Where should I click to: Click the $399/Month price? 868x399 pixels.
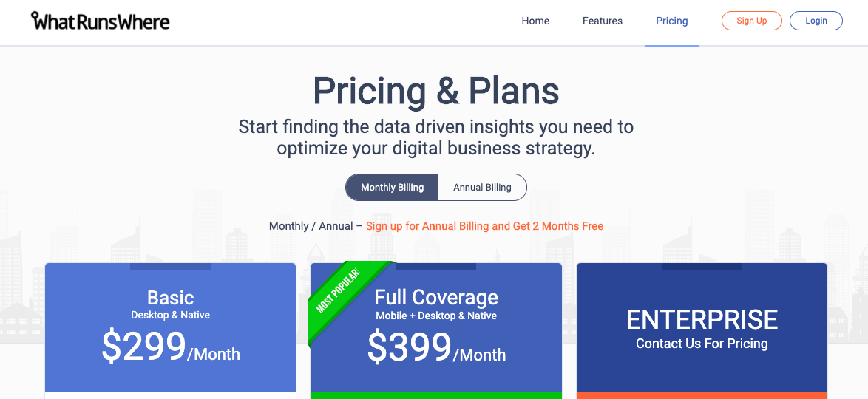pos(436,347)
